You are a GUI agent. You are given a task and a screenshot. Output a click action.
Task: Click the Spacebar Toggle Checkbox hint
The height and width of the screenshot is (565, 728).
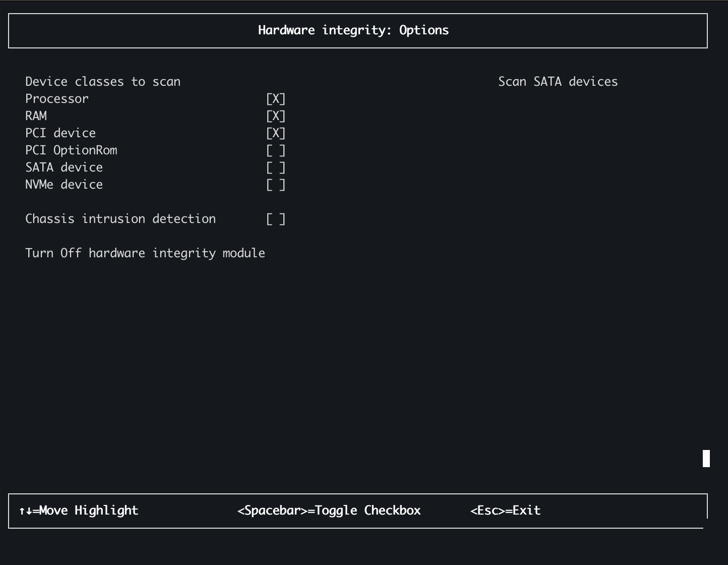[x=329, y=511]
